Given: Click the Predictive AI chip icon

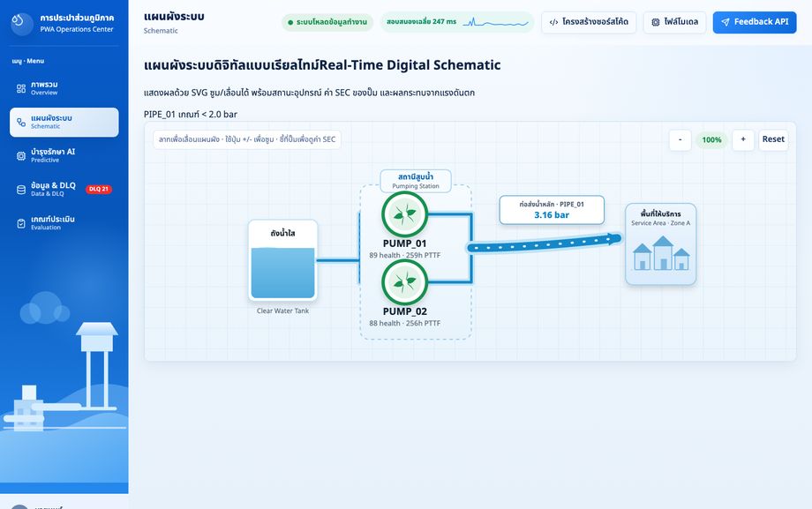Looking at the screenshot, I should click(20, 156).
